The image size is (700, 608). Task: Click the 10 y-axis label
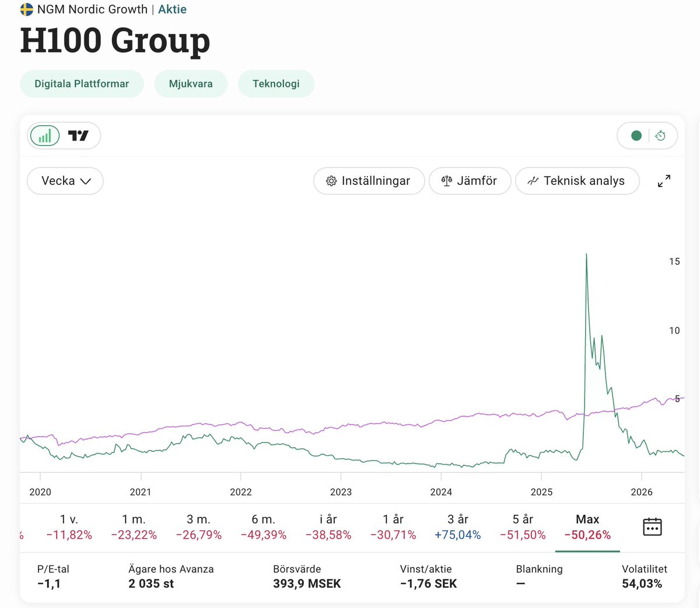[674, 331]
